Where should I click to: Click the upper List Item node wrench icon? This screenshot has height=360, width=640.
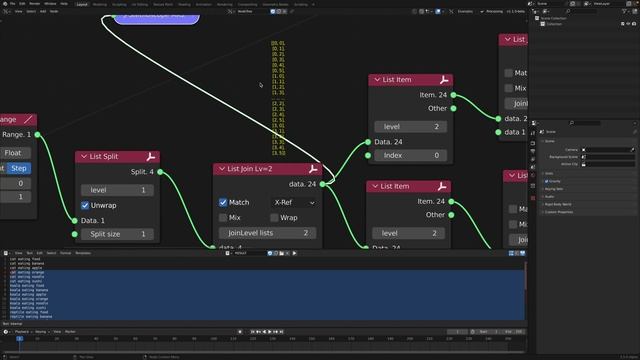444,80
